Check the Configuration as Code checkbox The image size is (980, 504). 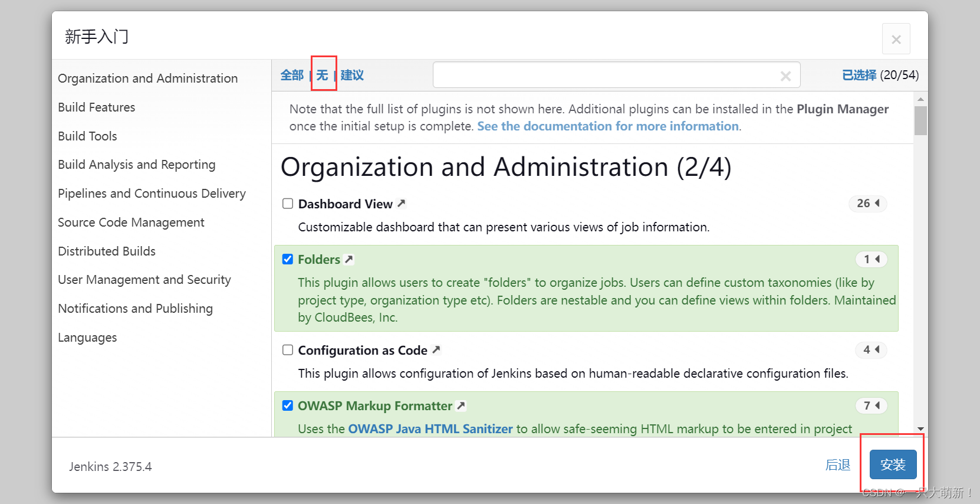288,350
